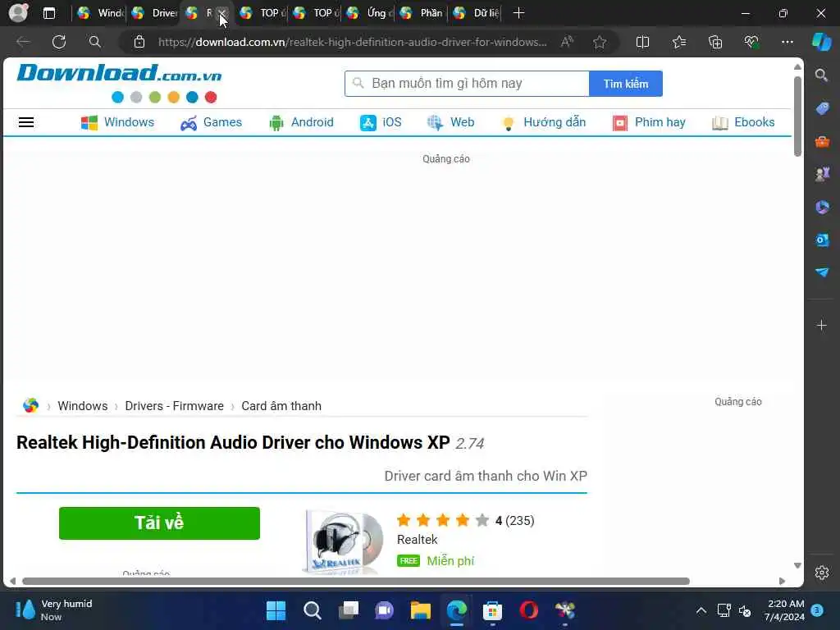Open Settings and more ellipsis menu
The width and height of the screenshot is (840, 630).
pos(787,42)
